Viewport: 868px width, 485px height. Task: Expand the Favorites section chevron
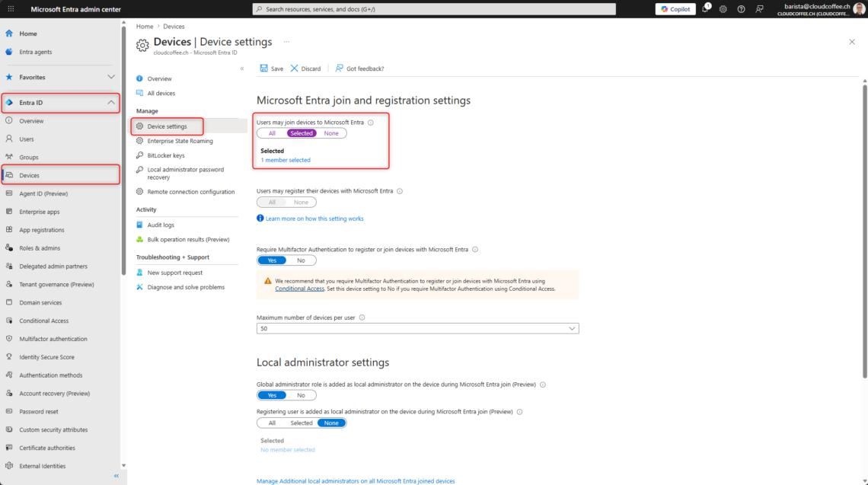click(x=110, y=77)
